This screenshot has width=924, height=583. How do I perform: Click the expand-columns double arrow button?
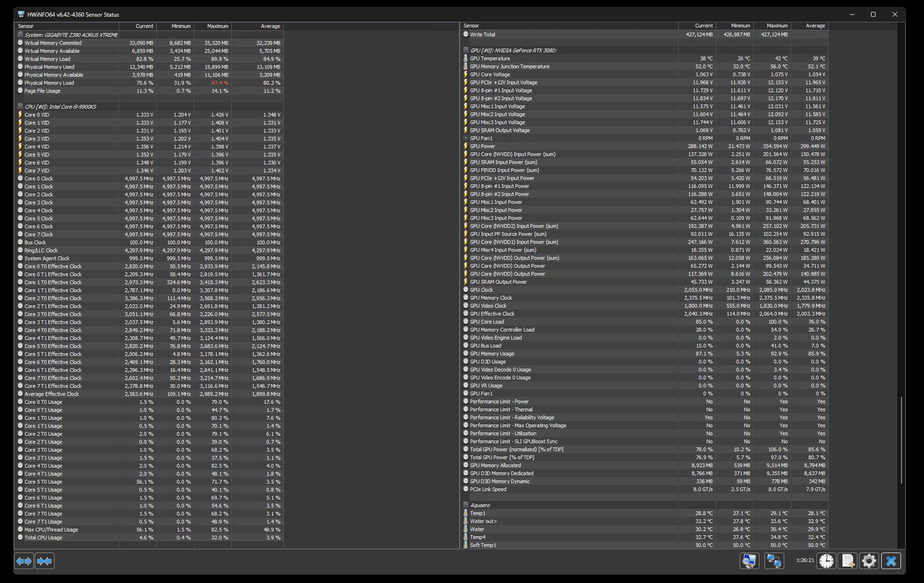pos(24,561)
